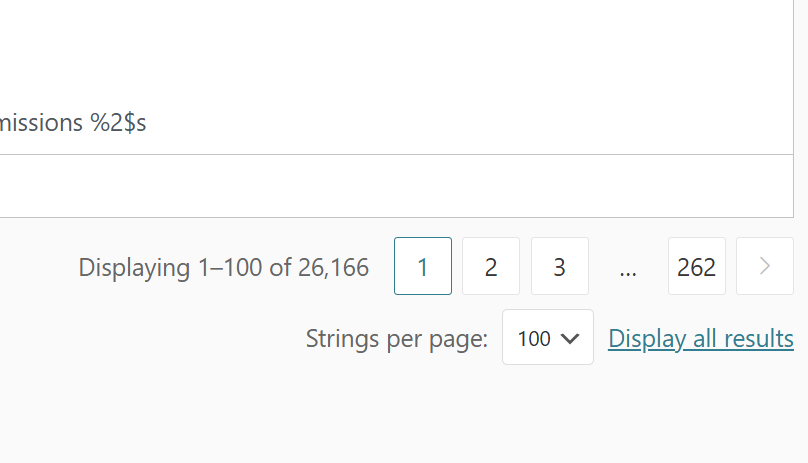Image resolution: width=808 pixels, height=463 pixels.
Task: Select page 1 in pagination
Action: click(x=423, y=266)
